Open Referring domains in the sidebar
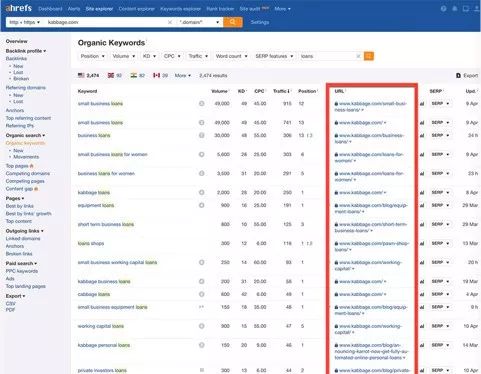The height and width of the screenshot is (374, 481). point(26,88)
